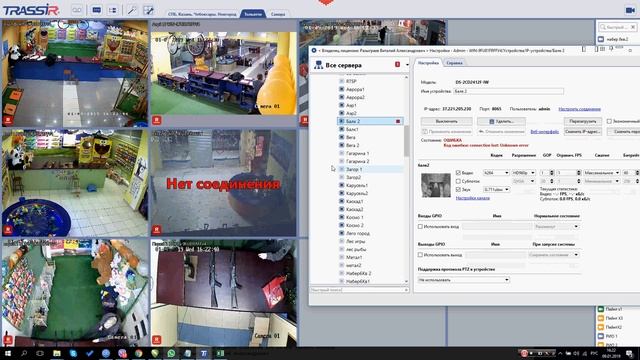The width and height of the screenshot is (640, 360).
Task: Click the red record marker on Балк 2 row
Action: tap(398, 121)
